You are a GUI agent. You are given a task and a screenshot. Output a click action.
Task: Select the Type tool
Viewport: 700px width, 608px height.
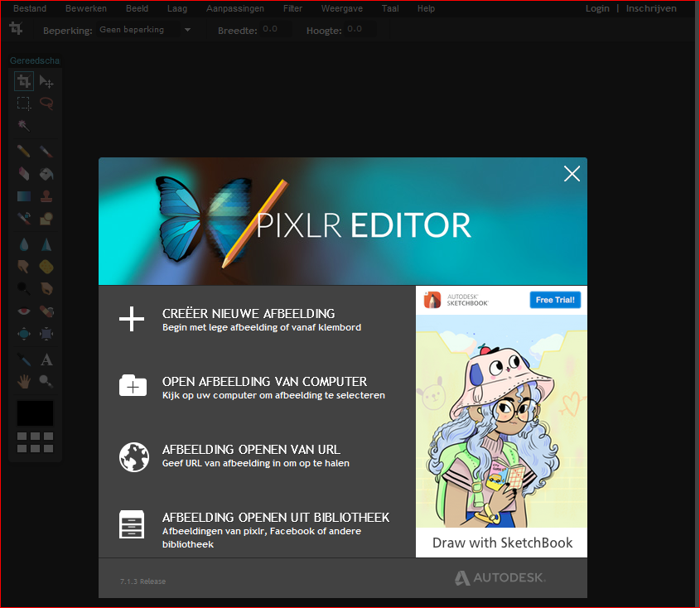pyautogui.click(x=47, y=359)
